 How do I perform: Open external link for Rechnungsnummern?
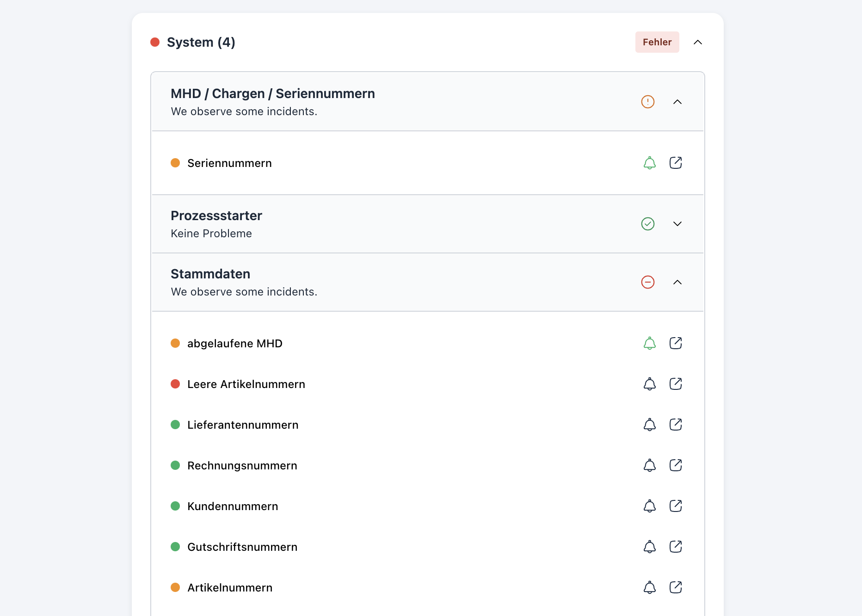pyautogui.click(x=676, y=465)
